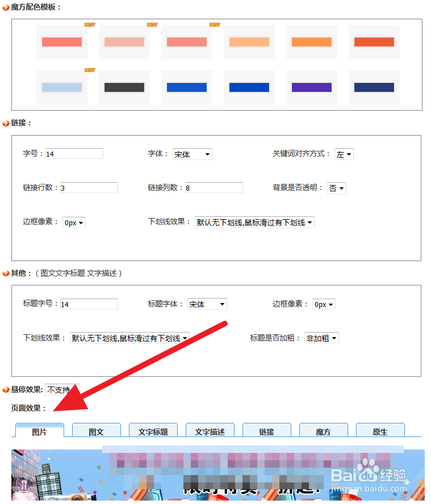Open 边框像素 dropdown in 其他 section
This screenshot has width=431, height=504.
[324, 304]
